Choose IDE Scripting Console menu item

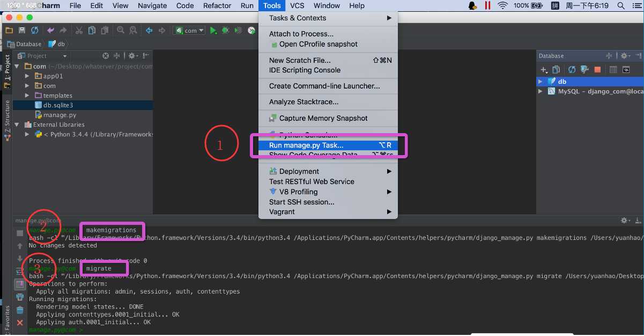(x=328, y=70)
